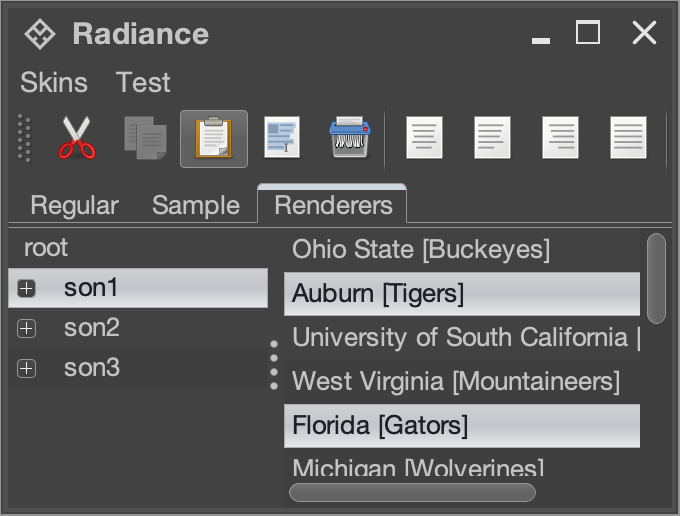Image resolution: width=680 pixels, height=516 pixels.
Task: Click the Radiance window logo icon
Action: click(40, 34)
